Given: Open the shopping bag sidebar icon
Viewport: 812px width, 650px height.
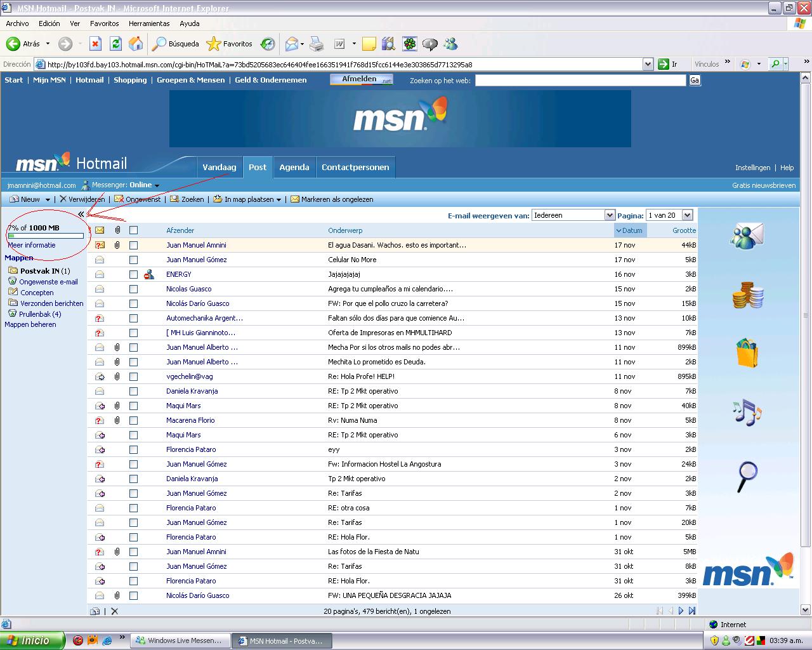Looking at the screenshot, I should tap(747, 353).
